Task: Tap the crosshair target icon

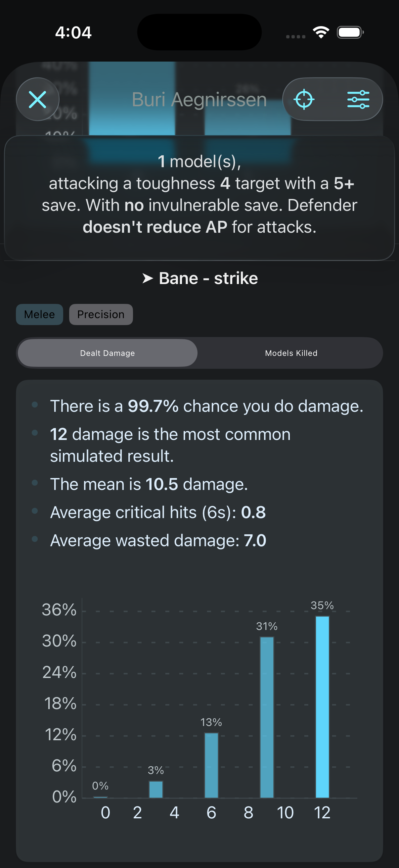Action: pyautogui.click(x=304, y=99)
